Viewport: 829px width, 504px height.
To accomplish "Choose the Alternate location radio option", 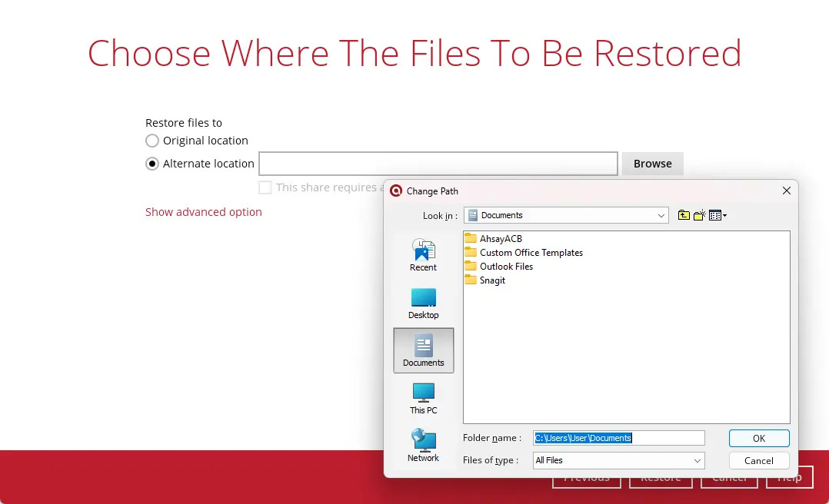I will (x=152, y=164).
